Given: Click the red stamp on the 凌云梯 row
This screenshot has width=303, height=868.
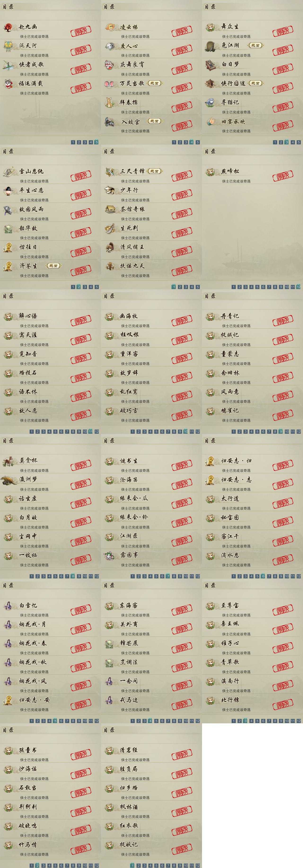Looking at the screenshot, I should coord(182,32).
